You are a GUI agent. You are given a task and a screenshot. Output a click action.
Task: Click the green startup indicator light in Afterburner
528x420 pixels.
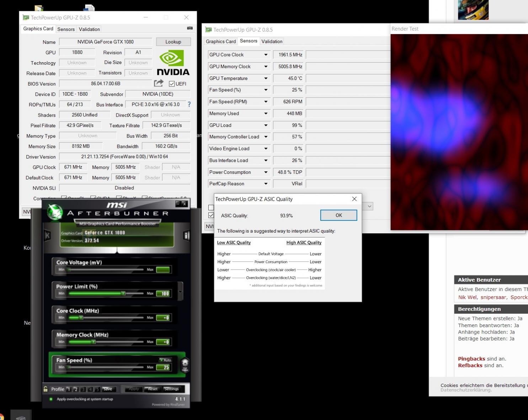51,399
